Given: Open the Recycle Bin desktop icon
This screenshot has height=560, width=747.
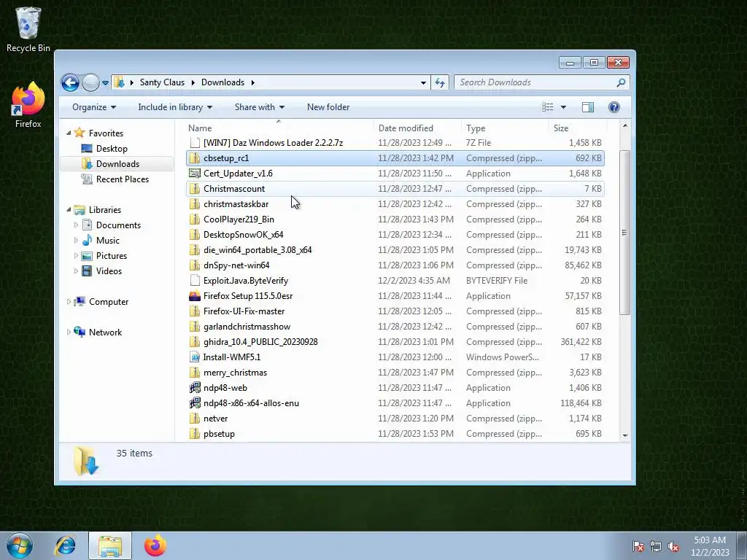Looking at the screenshot, I should coord(28,29).
